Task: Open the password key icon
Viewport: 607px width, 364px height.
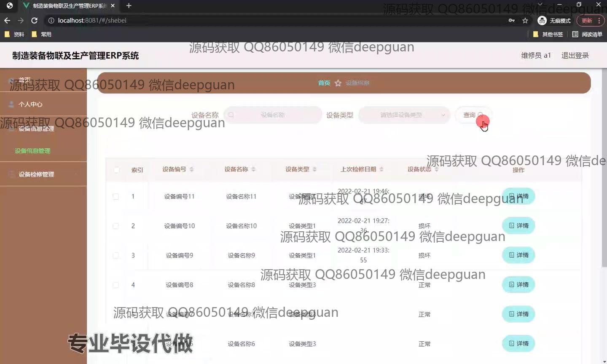Action: tap(511, 20)
